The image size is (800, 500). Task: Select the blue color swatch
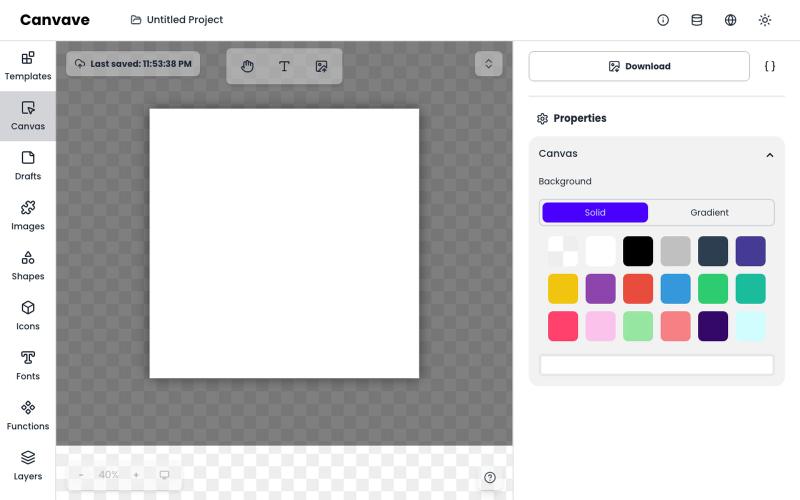(x=676, y=289)
